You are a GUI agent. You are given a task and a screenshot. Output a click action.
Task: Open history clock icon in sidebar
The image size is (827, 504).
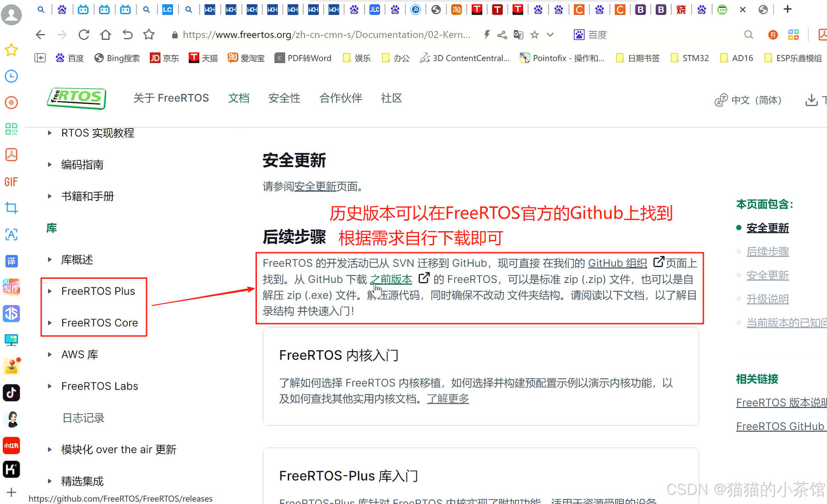pos(11,76)
